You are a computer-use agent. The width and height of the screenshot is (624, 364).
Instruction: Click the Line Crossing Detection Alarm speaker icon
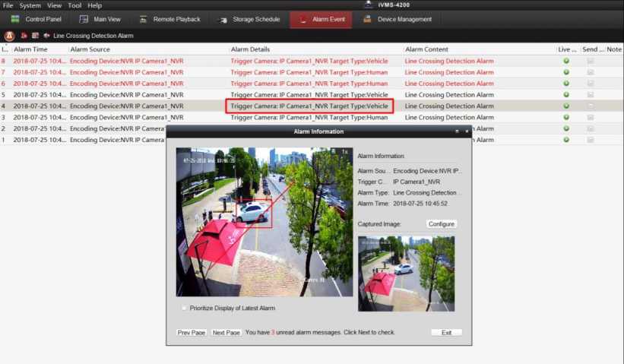coord(47,36)
